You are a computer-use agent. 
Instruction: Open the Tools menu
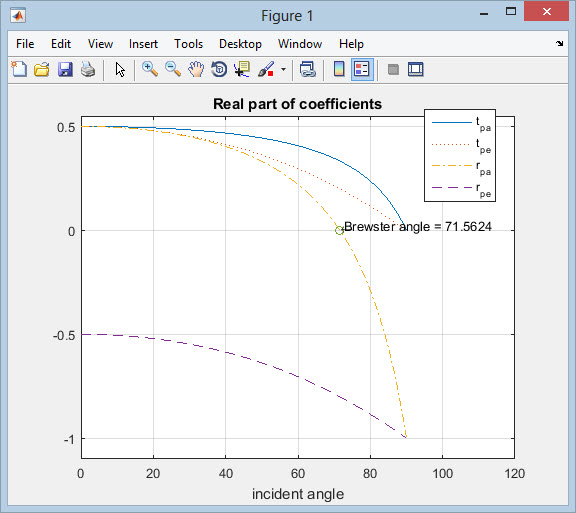188,44
